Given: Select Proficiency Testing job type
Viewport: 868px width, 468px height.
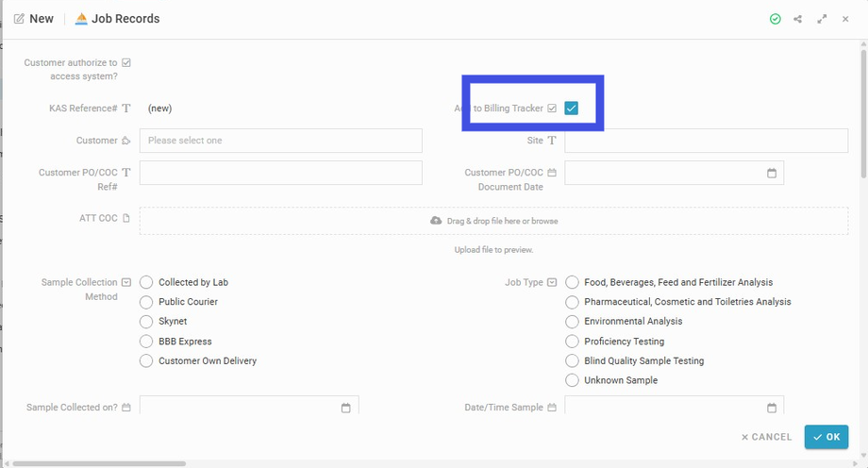Looking at the screenshot, I should [572, 342].
